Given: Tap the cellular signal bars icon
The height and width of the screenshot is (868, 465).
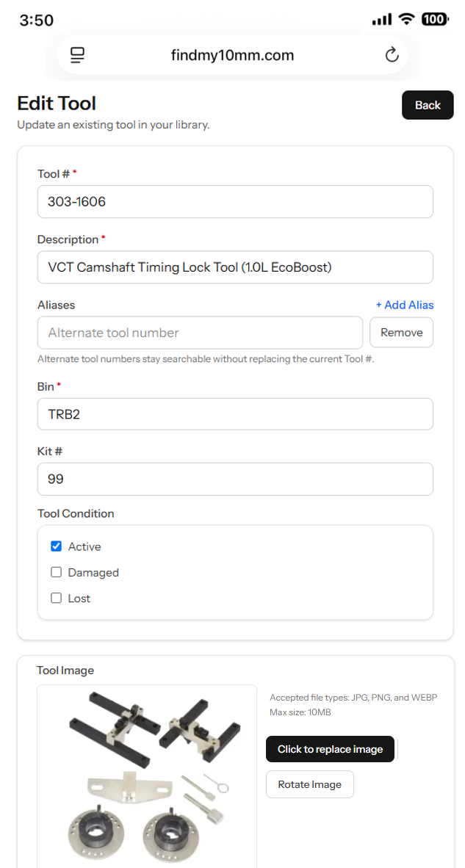Looking at the screenshot, I should click(382, 20).
